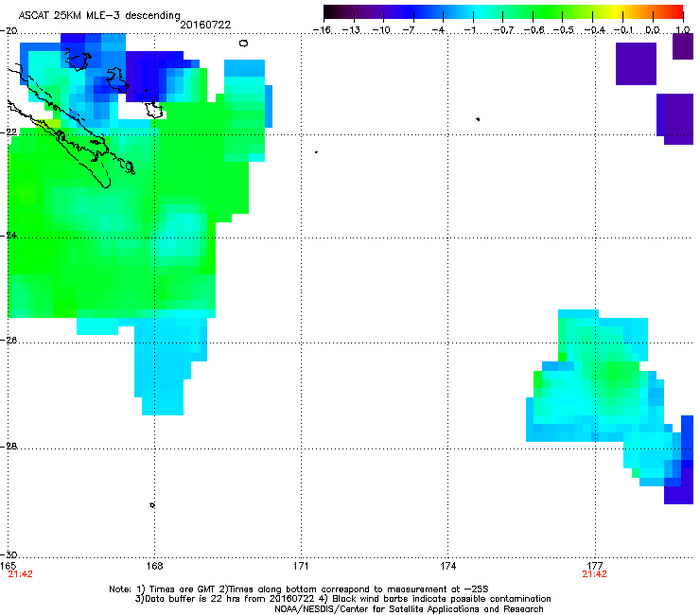Pick the yellow section of the color bar
The image size is (700, 615).
[619, 12]
